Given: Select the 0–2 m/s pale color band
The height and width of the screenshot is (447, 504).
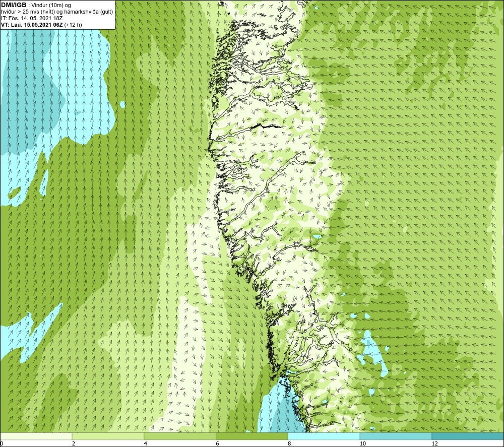Looking at the screenshot, I should [x=36, y=436].
